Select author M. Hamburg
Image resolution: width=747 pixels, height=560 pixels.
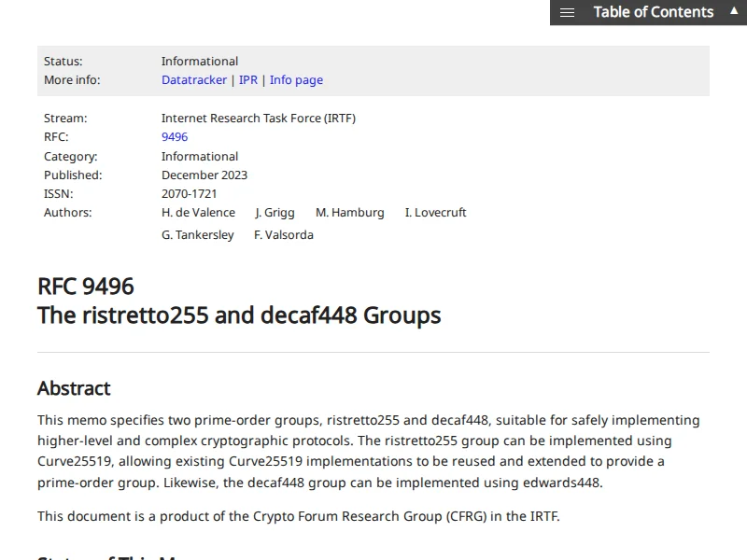349,213
